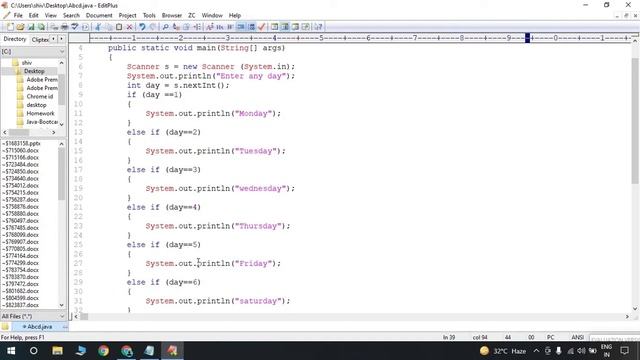Select the Java-Bootcamp folder
The height and width of the screenshot is (360, 640).
click(x=42, y=122)
